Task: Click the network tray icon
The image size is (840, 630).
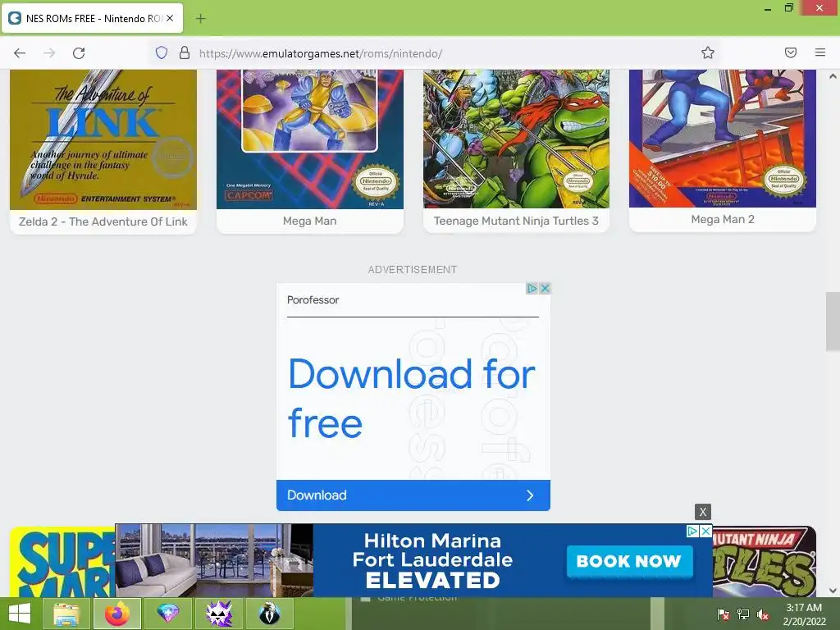Action: (x=743, y=614)
